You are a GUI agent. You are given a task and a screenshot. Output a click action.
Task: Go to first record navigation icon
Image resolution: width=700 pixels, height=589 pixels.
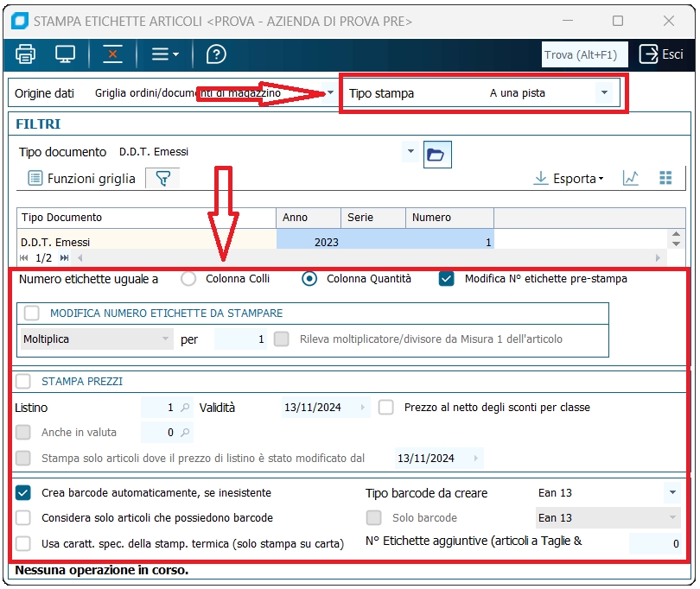(x=23, y=258)
